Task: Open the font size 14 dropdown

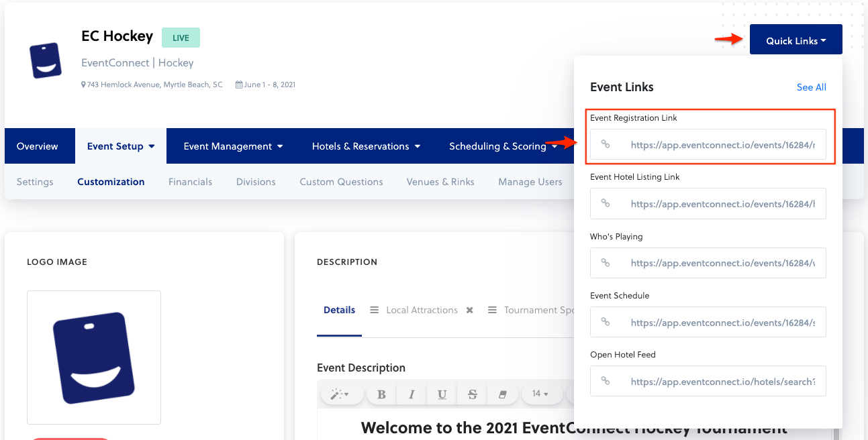Action: click(x=540, y=394)
